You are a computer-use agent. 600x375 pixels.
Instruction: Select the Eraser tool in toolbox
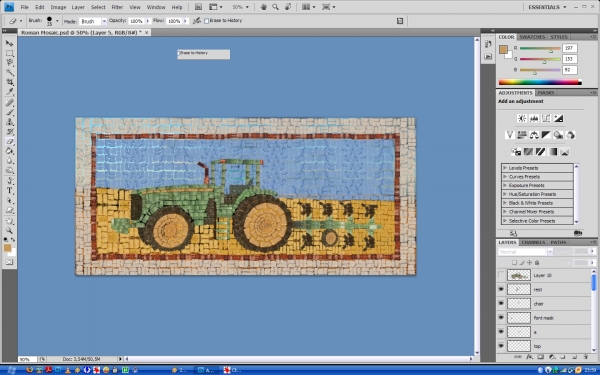tap(9, 142)
